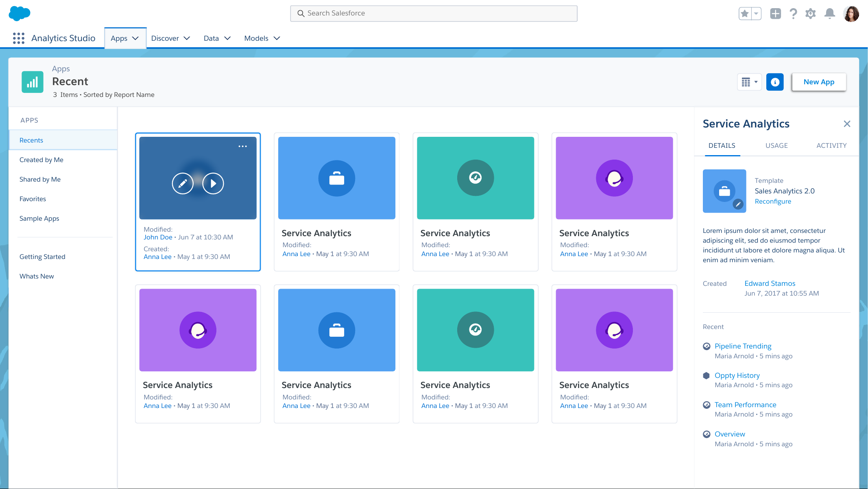Click the Pipeline Trending dashboard icon

(707, 346)
